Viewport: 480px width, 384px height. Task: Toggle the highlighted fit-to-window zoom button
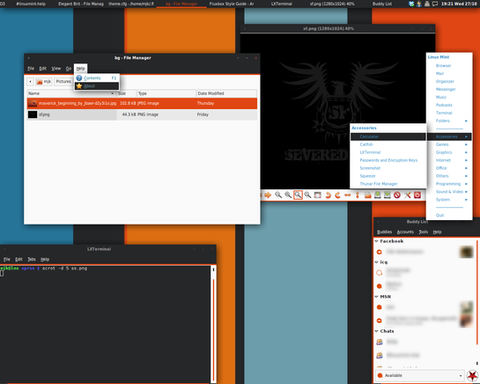[x=298, y=195]
